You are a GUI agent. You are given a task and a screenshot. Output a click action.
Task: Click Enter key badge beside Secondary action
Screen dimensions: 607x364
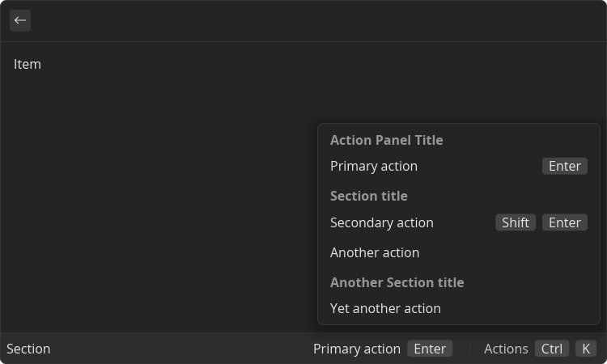click(565, 222)
